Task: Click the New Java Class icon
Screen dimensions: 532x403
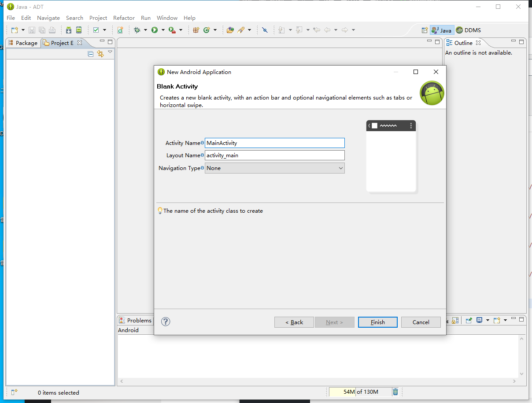Action: [206, 30]
